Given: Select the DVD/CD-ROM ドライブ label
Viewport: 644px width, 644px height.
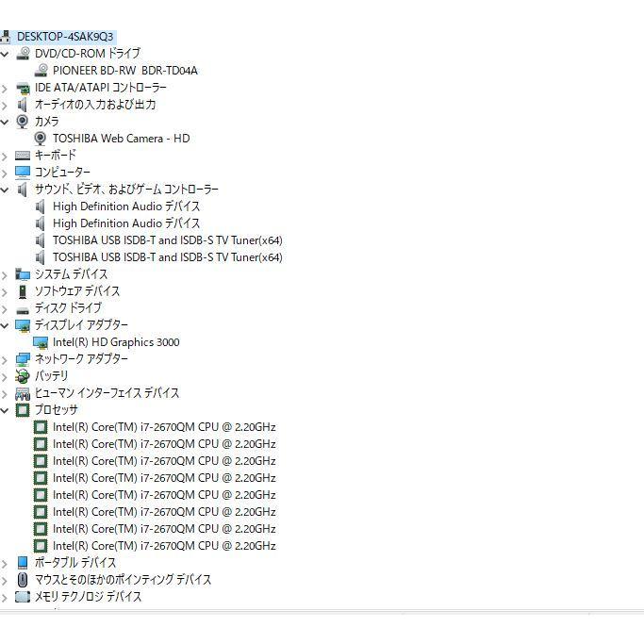Looking at the screenshot, I should [88, 54].
